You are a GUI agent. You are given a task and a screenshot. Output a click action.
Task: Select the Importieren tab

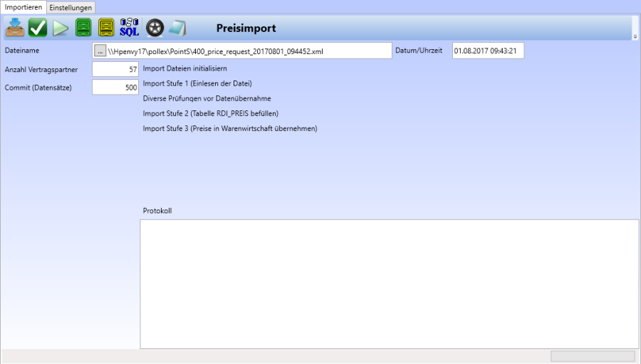coord(24,6)
